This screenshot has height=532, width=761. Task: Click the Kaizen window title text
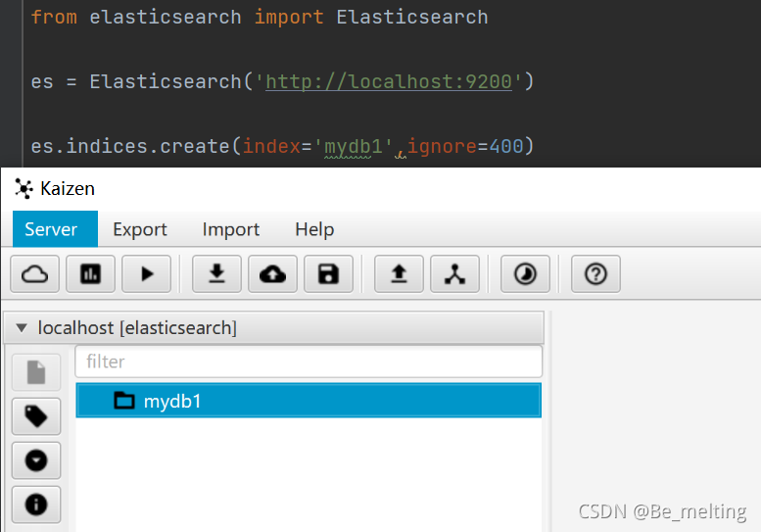tap(68, 188)
